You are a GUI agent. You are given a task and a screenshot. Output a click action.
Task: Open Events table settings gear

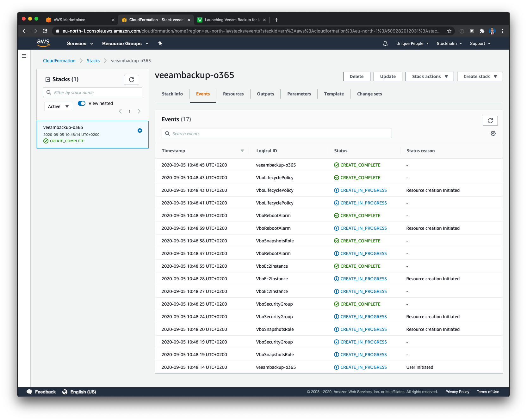point(493,133)
